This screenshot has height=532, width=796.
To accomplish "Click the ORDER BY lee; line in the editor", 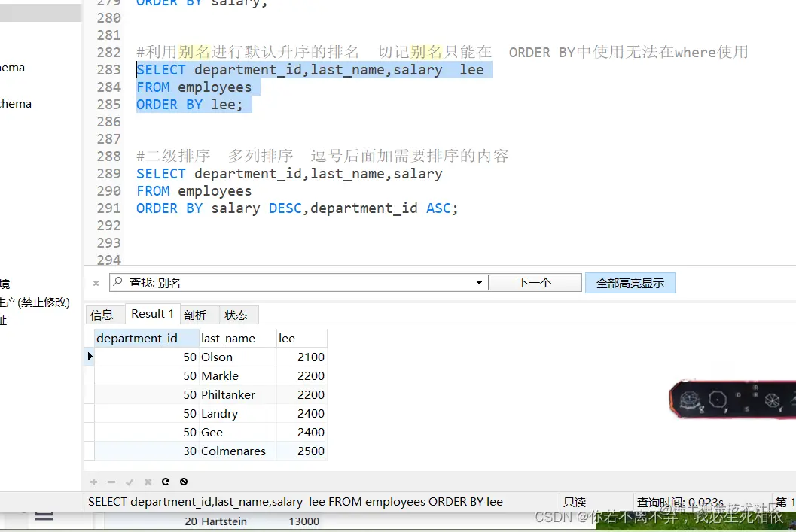I will pos(189,105).
